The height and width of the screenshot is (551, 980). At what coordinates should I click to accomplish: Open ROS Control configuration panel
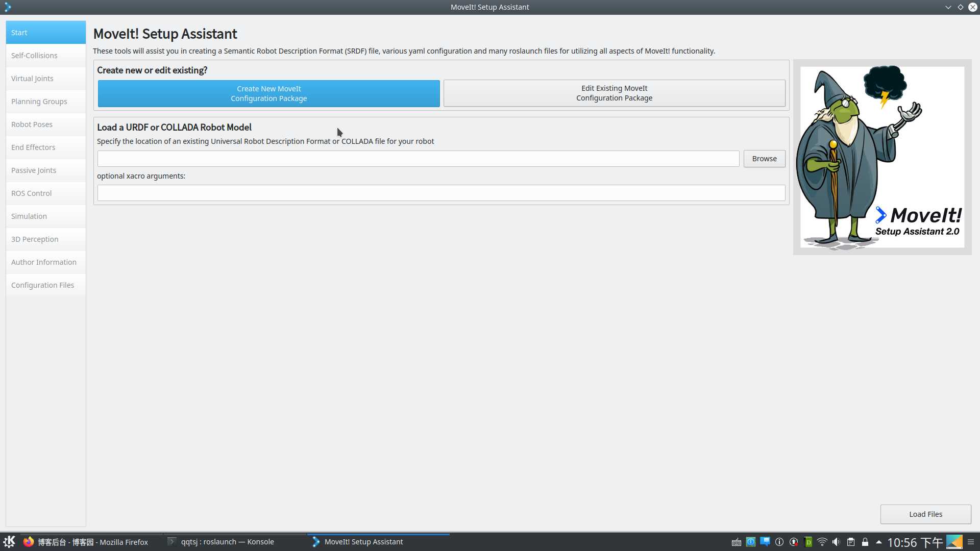(31, 193)
